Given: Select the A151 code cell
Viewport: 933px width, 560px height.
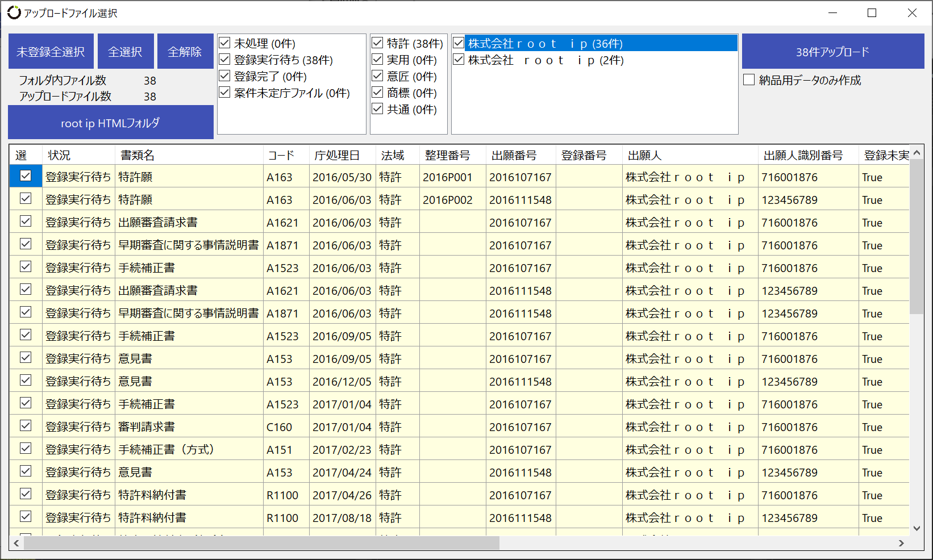Looking at the screenshot, I should pyautogui.click(x=286, y=449).
